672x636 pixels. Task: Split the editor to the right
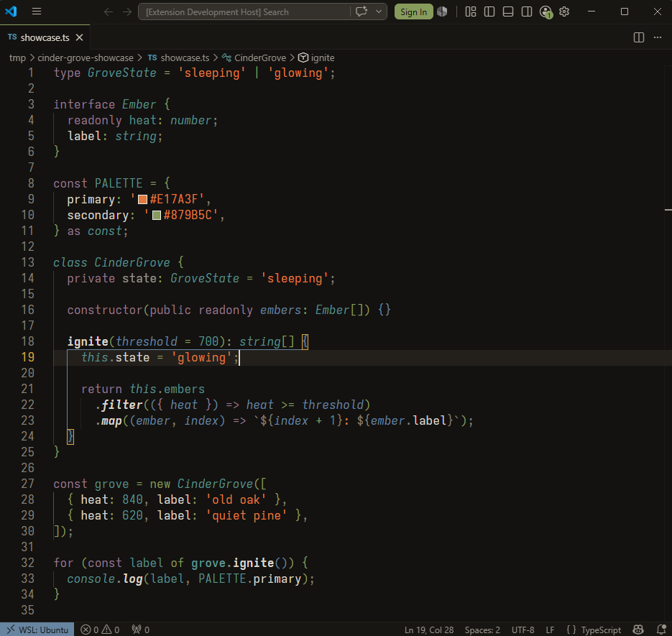(x=638, y=37)
